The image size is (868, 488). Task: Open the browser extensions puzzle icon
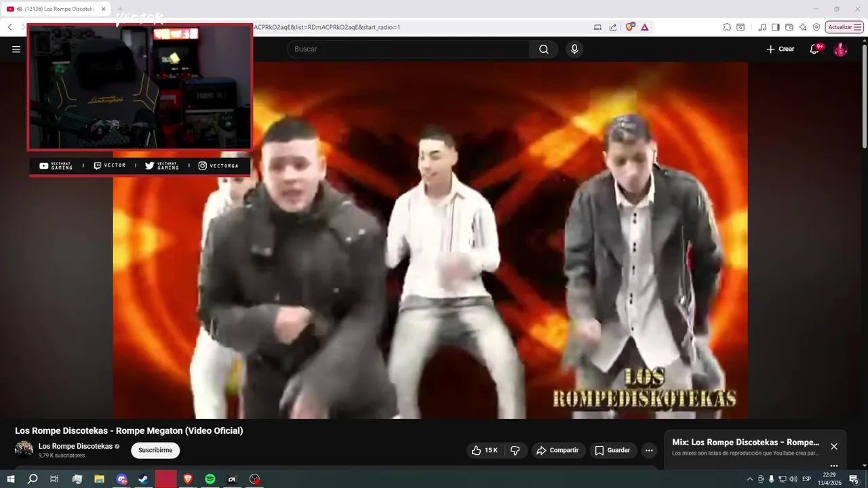(x=727, y=27)
